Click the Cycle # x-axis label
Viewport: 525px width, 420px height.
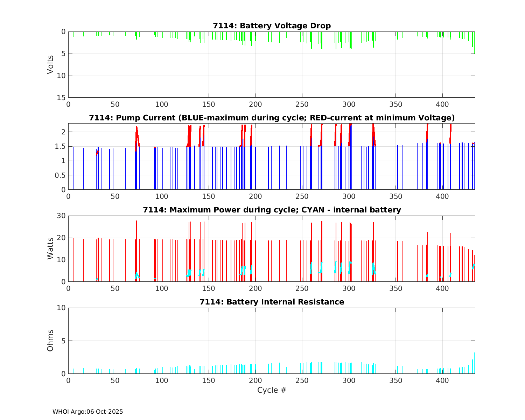click(272, 390)
